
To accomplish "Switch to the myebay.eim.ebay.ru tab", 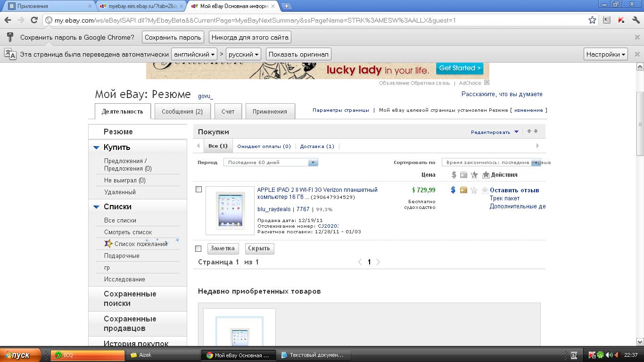I will coord(140,6).
